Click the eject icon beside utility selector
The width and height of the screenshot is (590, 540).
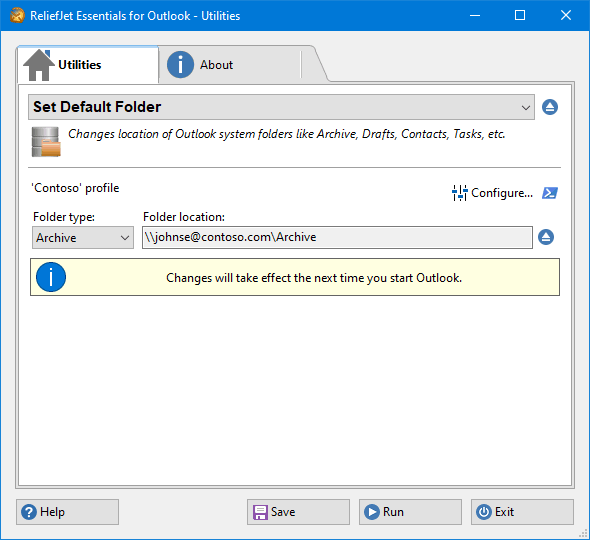coord(550,107)
